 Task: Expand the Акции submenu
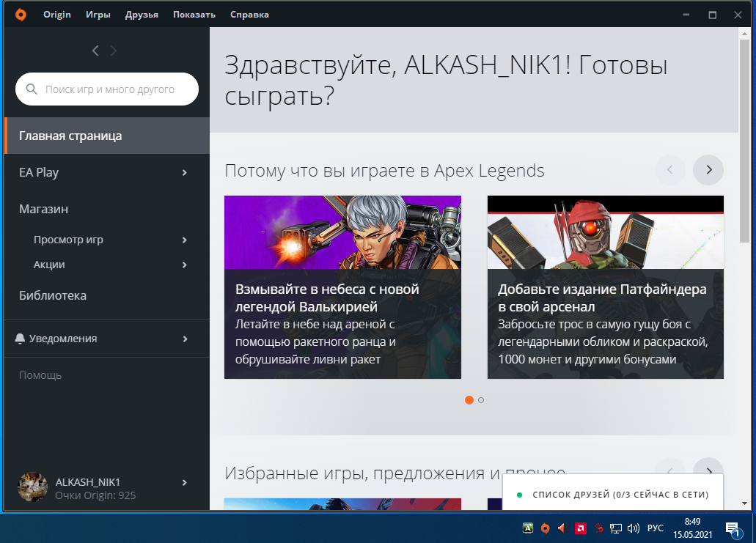pyautogui.click(x=184, y=265)
